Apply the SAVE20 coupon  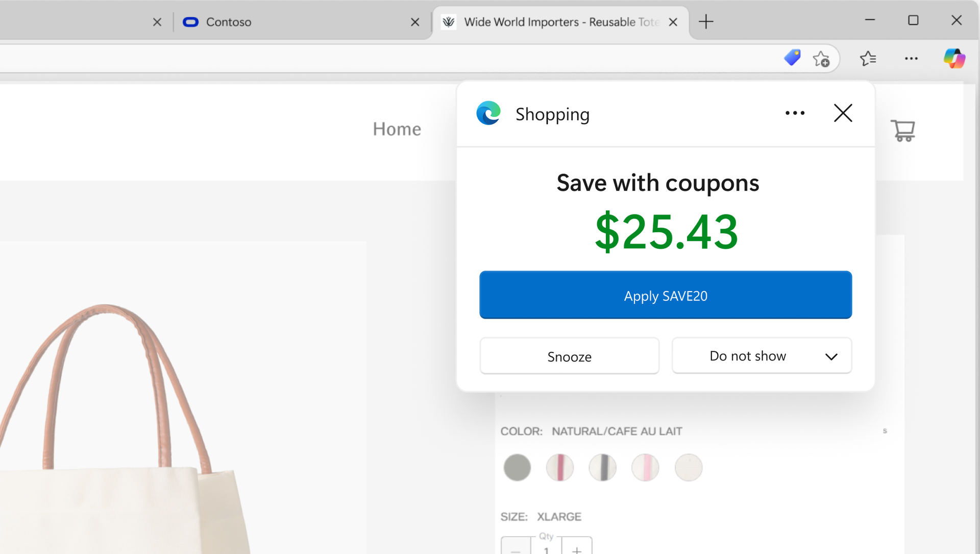665,295
